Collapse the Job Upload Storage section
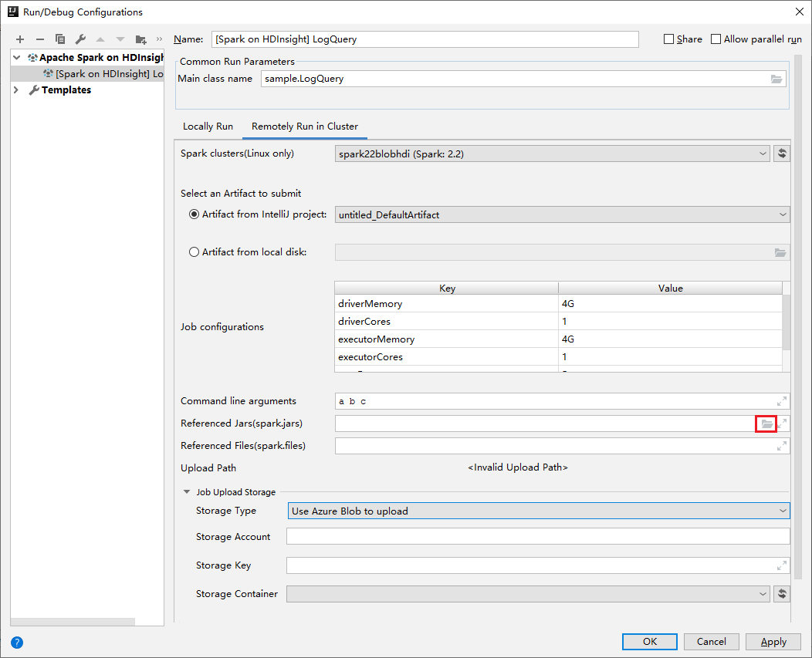Viewport: 812px width, 658px height. point(186,491)
